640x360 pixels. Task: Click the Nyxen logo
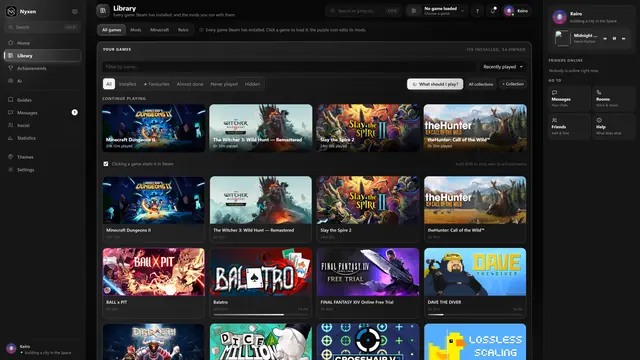click(11, 11)
